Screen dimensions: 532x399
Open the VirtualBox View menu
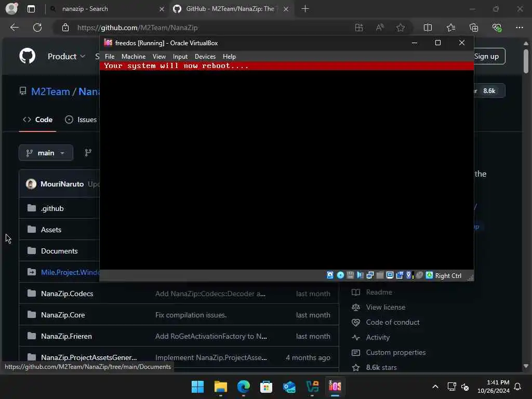tap(159, 57)
